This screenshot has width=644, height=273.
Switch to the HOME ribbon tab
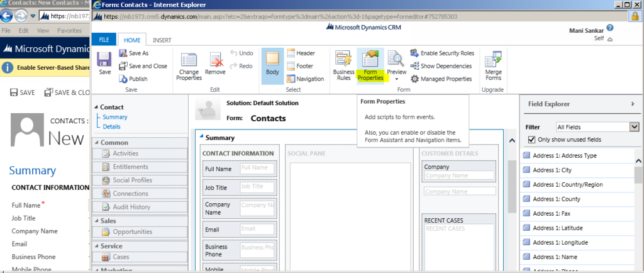(132, 40)
